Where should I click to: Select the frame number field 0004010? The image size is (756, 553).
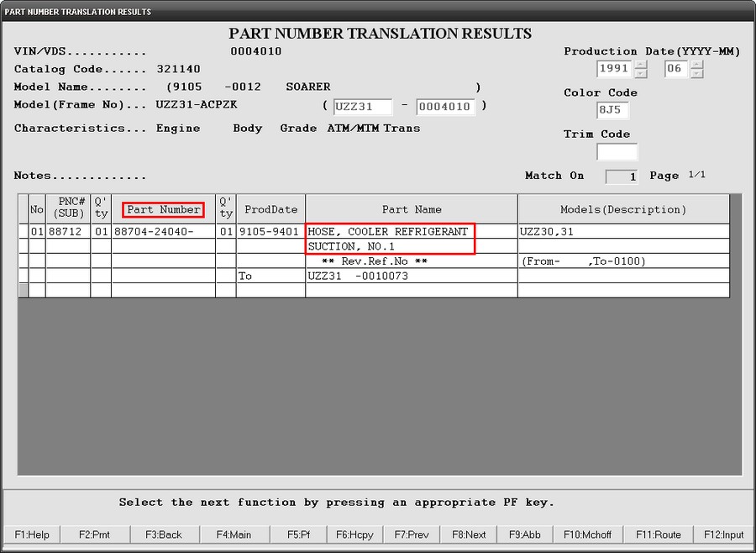tap(445, 107)
